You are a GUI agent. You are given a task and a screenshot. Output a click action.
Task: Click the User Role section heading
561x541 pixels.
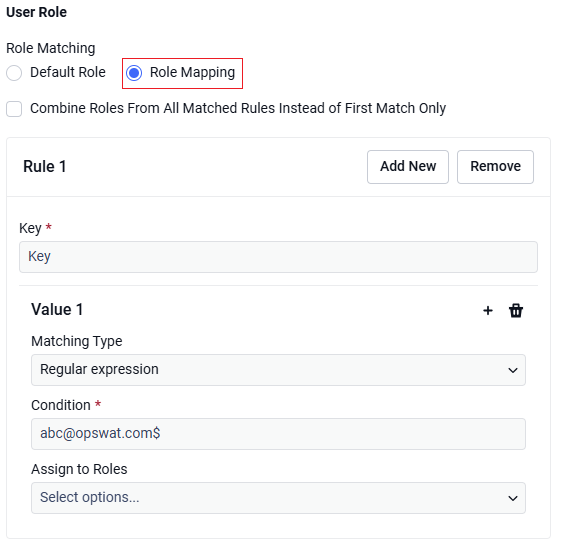[36, 12]
